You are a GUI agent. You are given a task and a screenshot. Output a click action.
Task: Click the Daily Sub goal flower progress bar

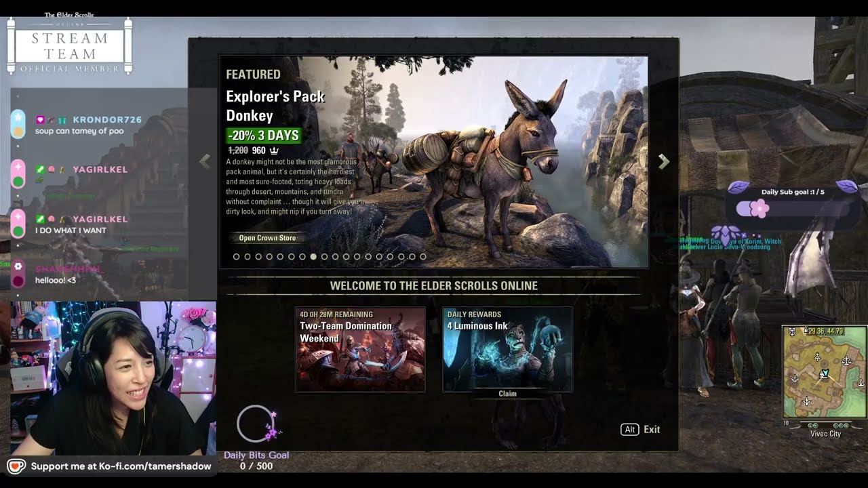(791, 209)
